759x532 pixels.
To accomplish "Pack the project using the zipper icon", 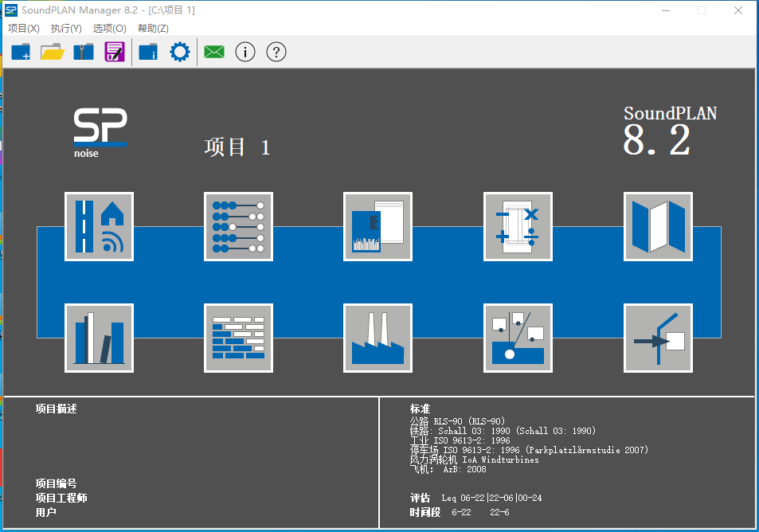I will pyautogui.click(x=83, y=51).
